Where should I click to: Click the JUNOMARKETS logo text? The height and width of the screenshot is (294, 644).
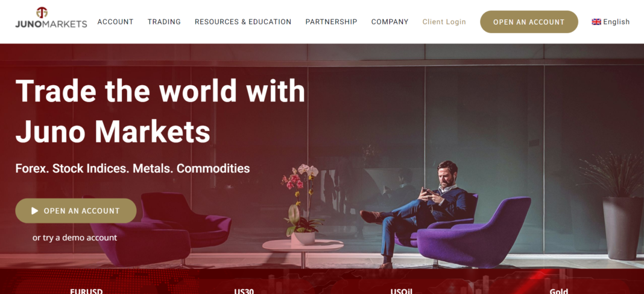point(51,24)
